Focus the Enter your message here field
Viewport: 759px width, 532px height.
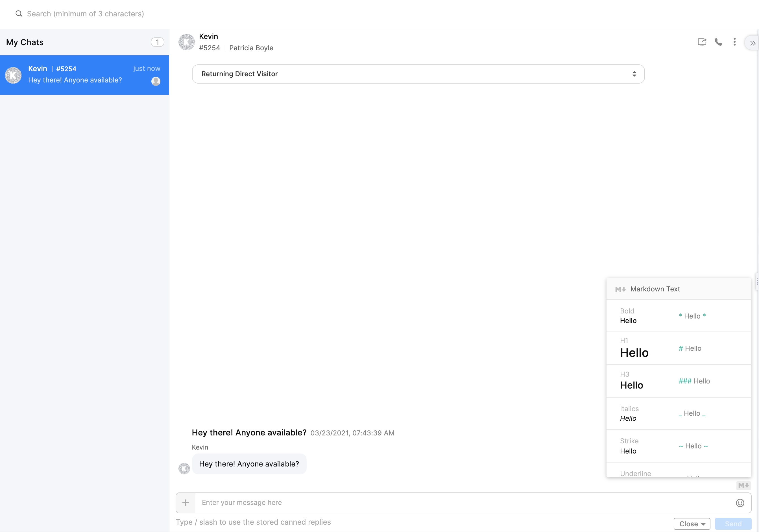coord(463,503)
